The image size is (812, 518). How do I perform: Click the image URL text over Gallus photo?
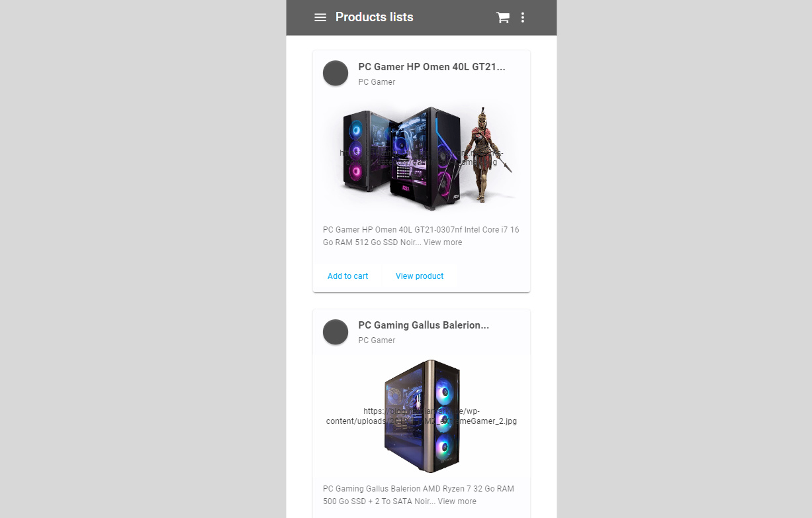coord(422,416)
